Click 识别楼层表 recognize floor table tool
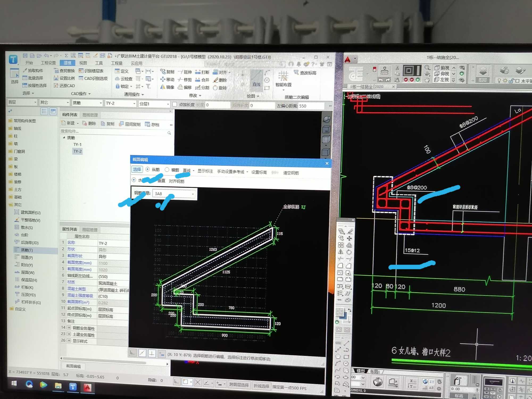 point(91,71)
